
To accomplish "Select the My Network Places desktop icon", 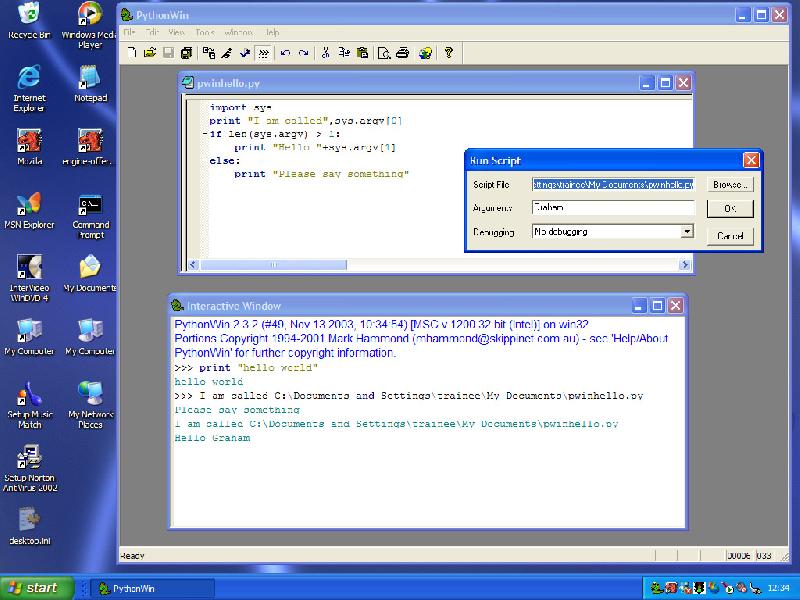I will (x=90, y=405).
